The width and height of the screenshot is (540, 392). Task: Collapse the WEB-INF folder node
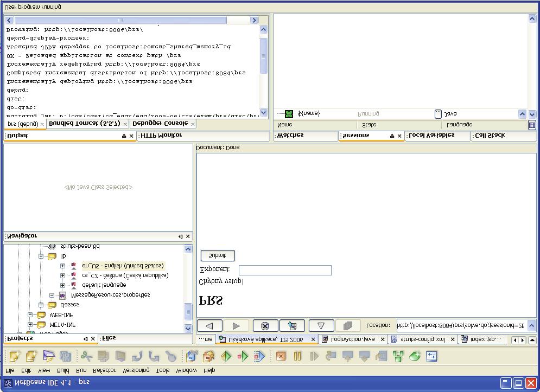click(30, 314)
